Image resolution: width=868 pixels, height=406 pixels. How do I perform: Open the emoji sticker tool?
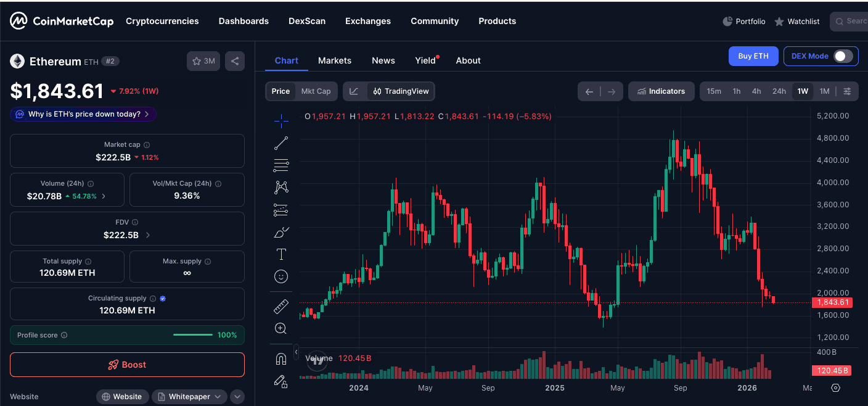[281, 276]
